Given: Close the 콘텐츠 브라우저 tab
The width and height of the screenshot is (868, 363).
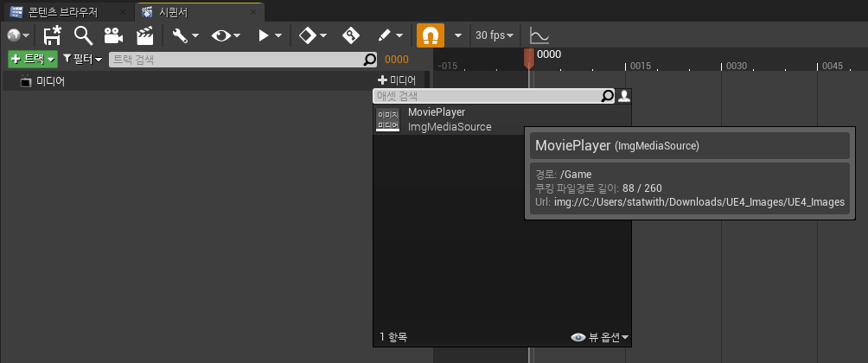Looking at the screenshot, I should [122, 12].
